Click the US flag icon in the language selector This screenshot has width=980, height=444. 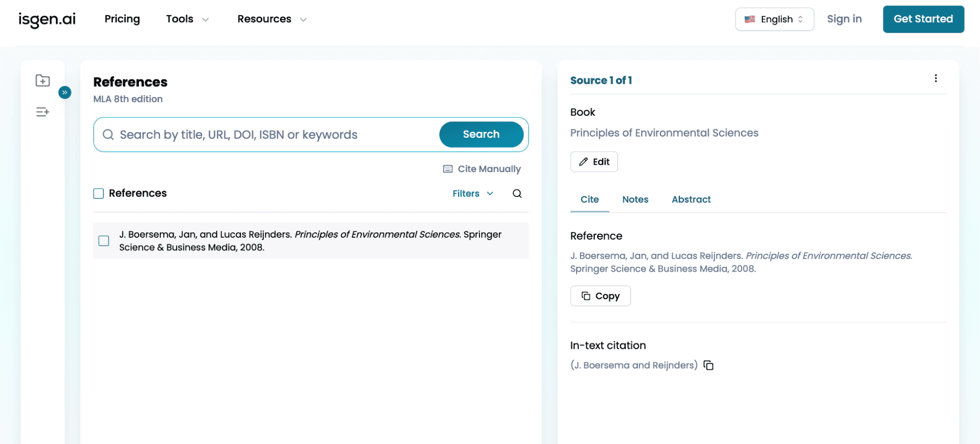pos(750,19)
